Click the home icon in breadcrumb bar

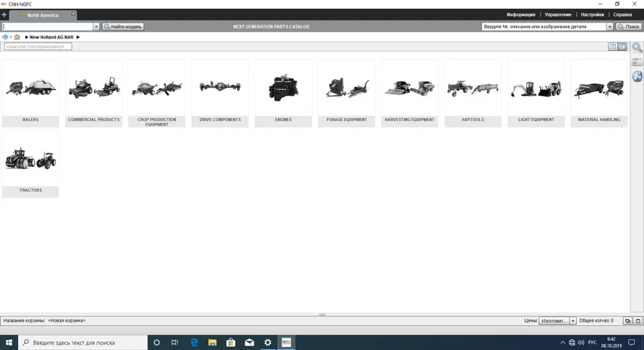(17, 37)
